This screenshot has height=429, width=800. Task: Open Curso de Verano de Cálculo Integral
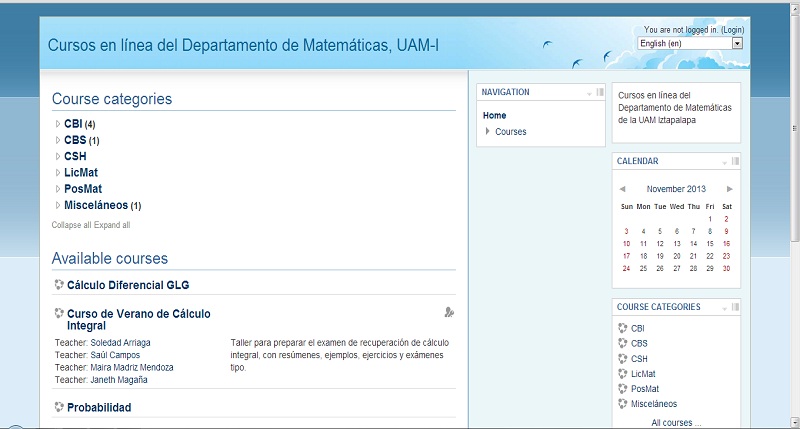139,320
